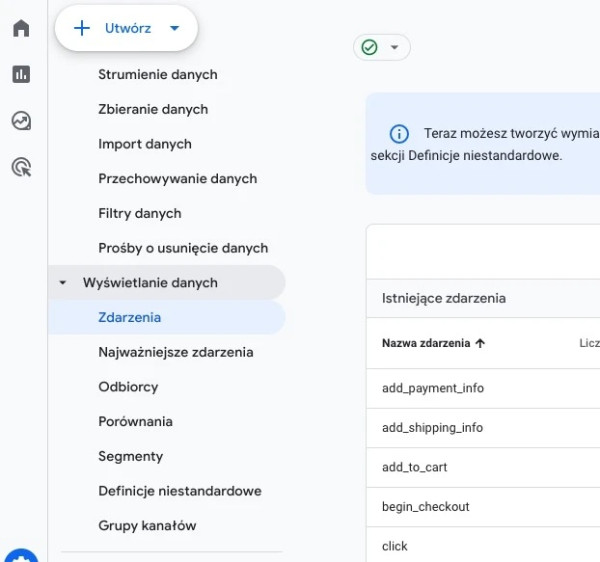Open the Explore icon in sidebar
Screen dimensions: 600x562
point(21,121)
